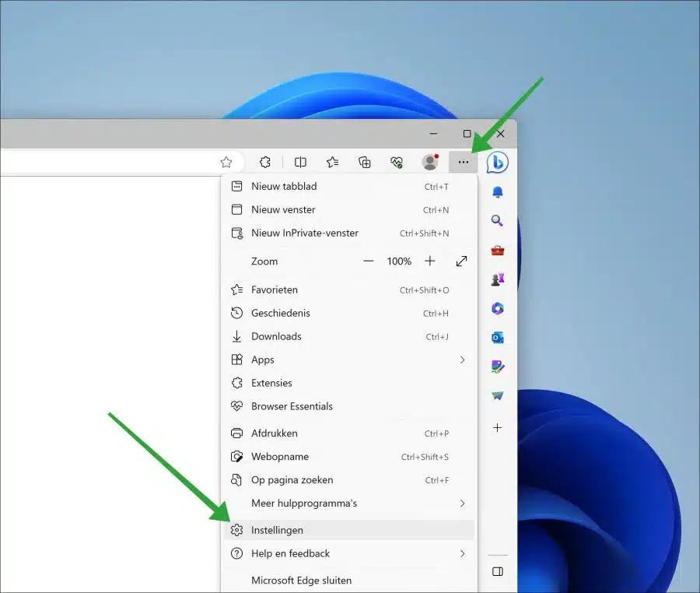Select Nieuw venster menu item

pyautogui.click(x=349, y=209)
